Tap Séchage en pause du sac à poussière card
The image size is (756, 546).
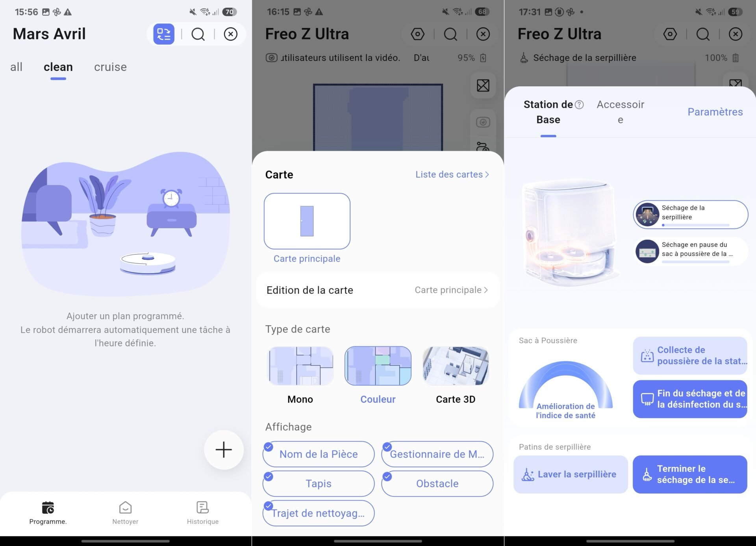click(691, 251)
